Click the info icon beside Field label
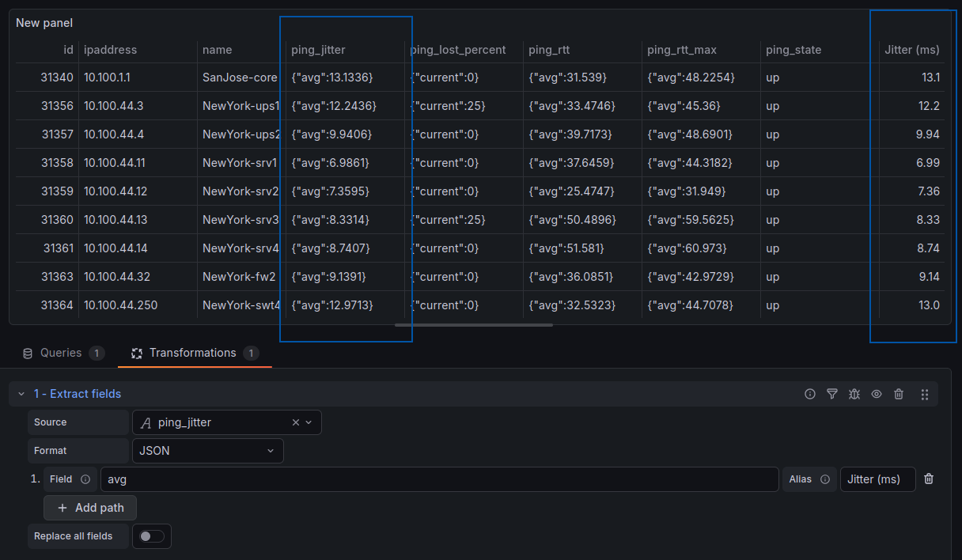 click(85, 479)
